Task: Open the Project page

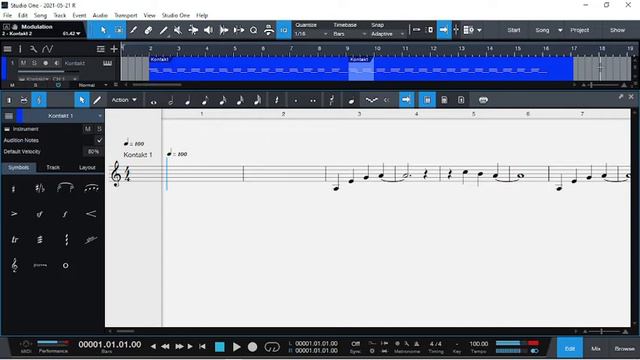Action: click(580, 30)
